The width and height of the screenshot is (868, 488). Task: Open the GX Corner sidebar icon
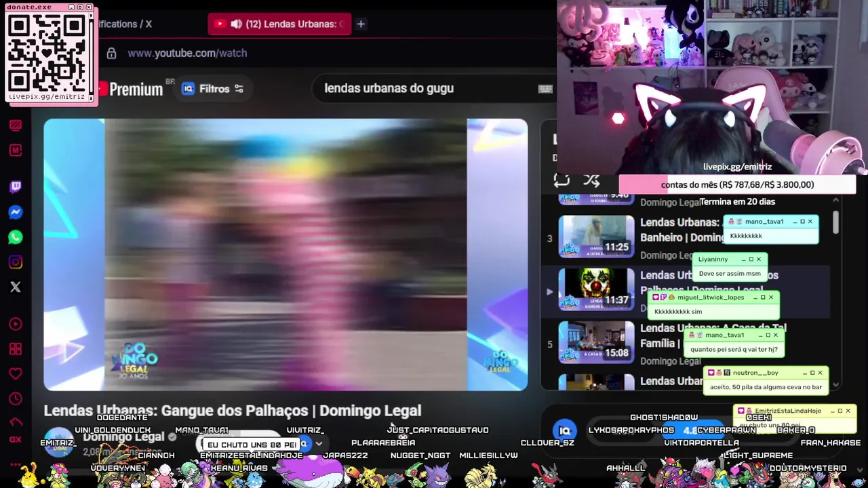(x=16, y=439)
